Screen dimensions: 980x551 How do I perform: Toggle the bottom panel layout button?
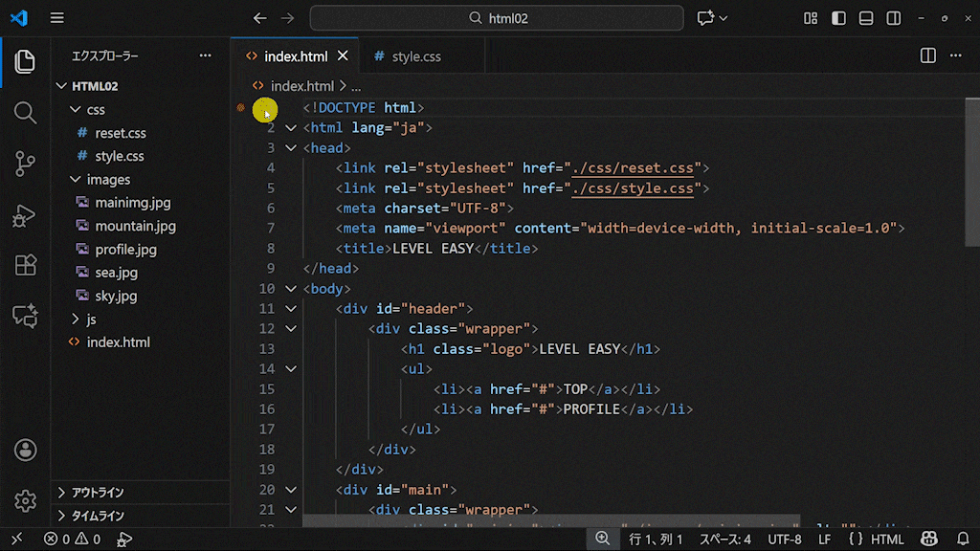[866, 18]
